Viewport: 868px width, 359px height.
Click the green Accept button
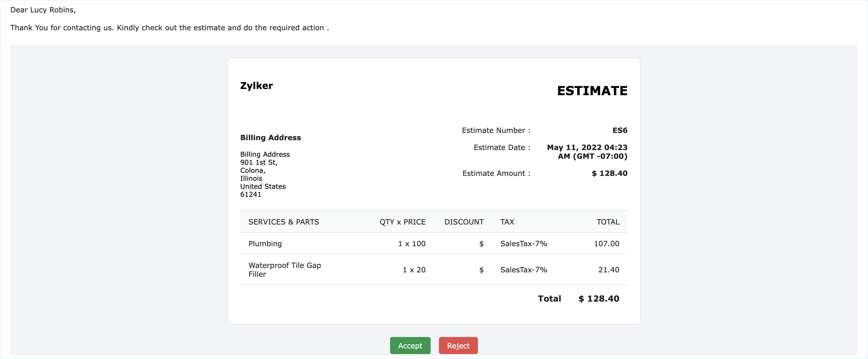(x=410, y=346)
